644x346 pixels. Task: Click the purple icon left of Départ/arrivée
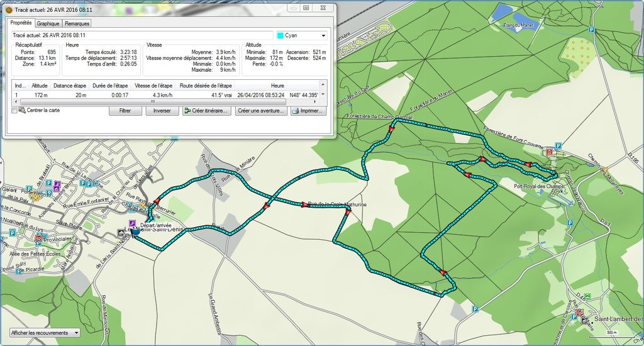tap(132, 223)
